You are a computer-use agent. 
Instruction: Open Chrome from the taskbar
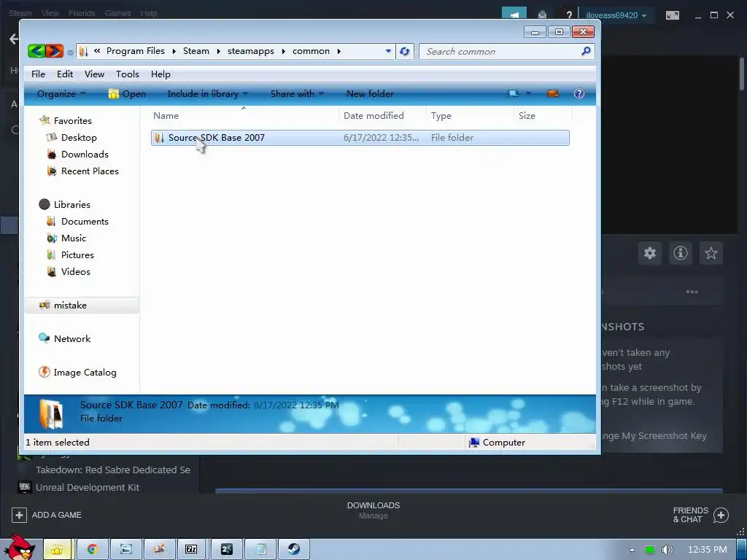tap(93, 550)
